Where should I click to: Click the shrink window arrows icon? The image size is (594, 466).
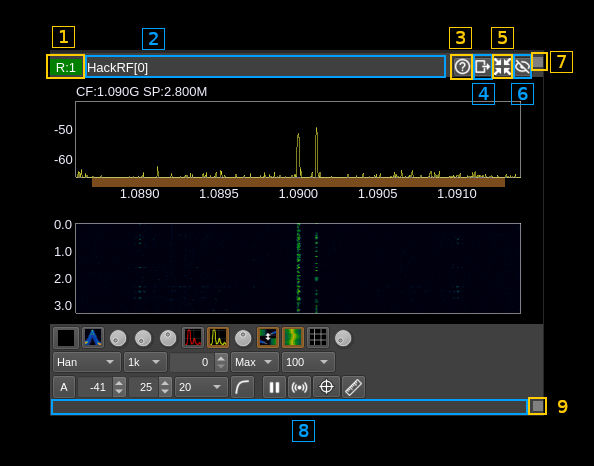click(502, 67)
